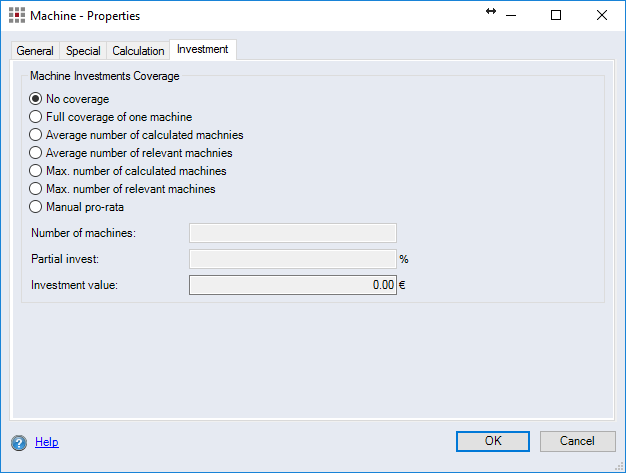Viewport: 626px width, 473px height.
Task: Open the Special tab
Action: tap(83, 51)
